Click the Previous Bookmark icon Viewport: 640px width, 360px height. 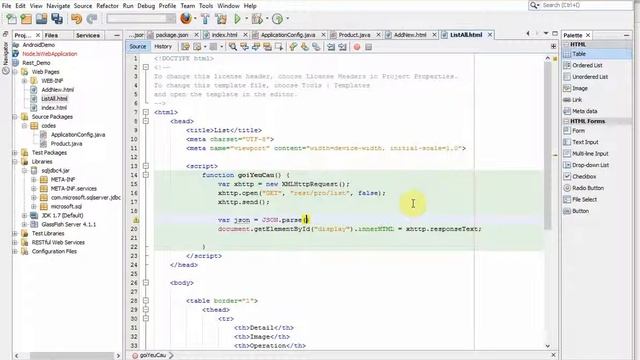coord(293,47)
